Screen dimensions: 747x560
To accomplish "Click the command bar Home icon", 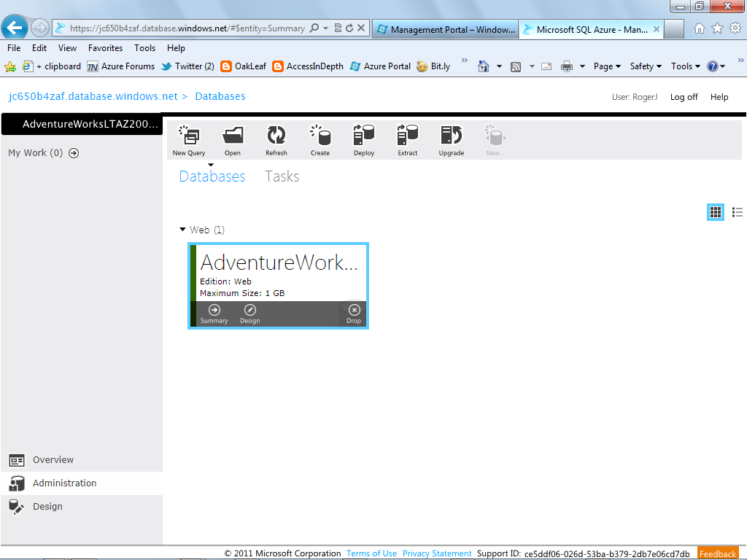I will (x=484, y=66).
